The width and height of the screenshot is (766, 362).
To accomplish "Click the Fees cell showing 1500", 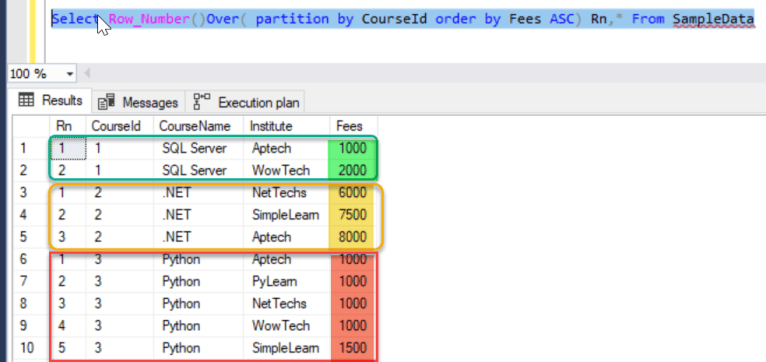I will point(352,348).
